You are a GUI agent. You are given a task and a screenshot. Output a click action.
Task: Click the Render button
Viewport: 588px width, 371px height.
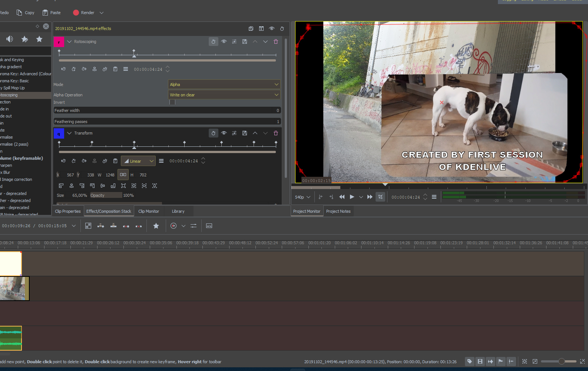click(x=84, y=13)
